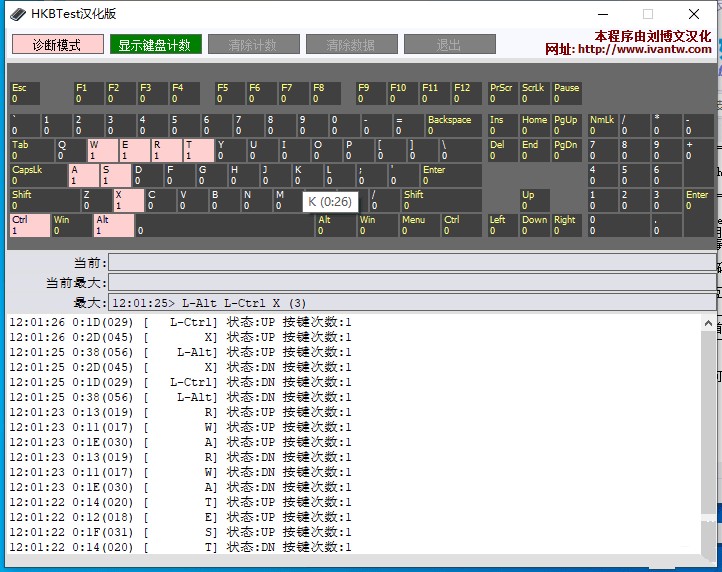Click the Tab key cell
This screenshot has width=722, height=572.
click(32, 151)
